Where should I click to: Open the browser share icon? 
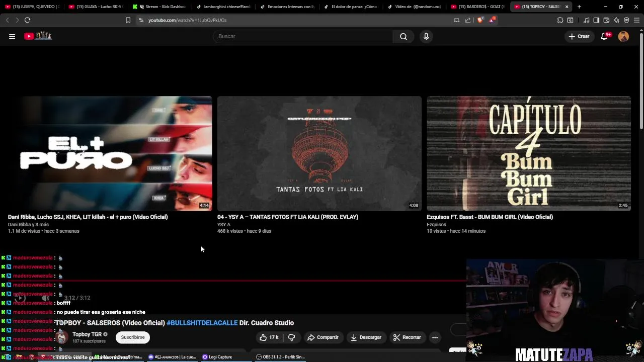(x=468, y=20)
